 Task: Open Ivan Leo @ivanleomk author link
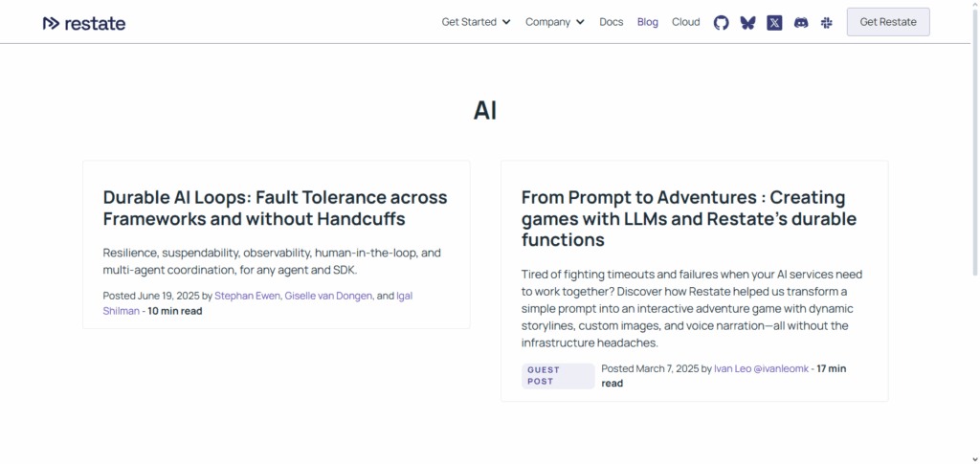[761, 368]
